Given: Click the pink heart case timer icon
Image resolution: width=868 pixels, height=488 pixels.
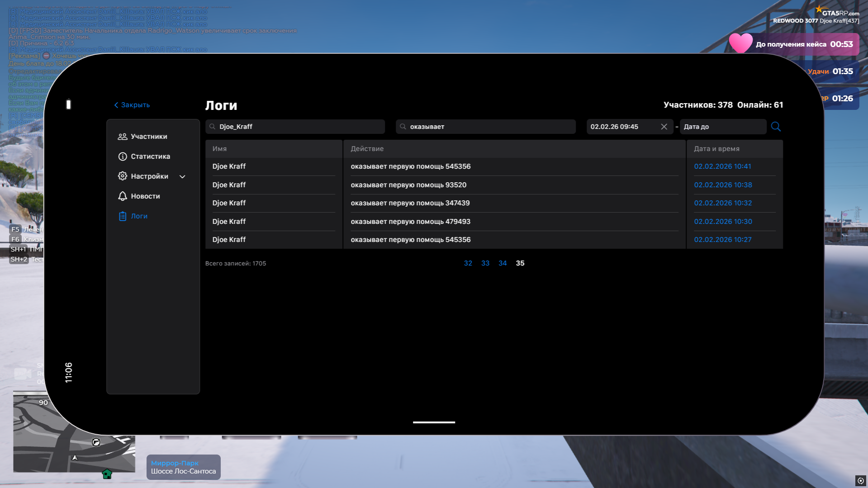Looking at the screenshot, I should pyautogui.click(x=740, y=44).
